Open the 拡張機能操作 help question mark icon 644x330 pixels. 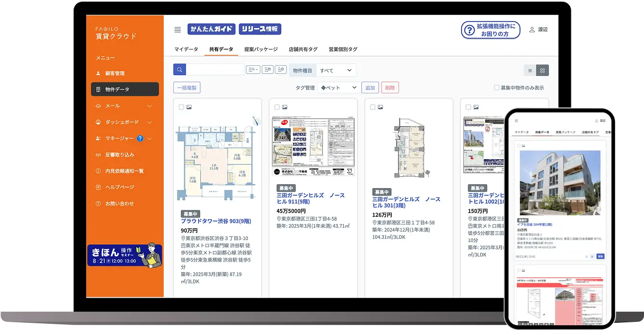pyautogui.click(x=468, y=29)
